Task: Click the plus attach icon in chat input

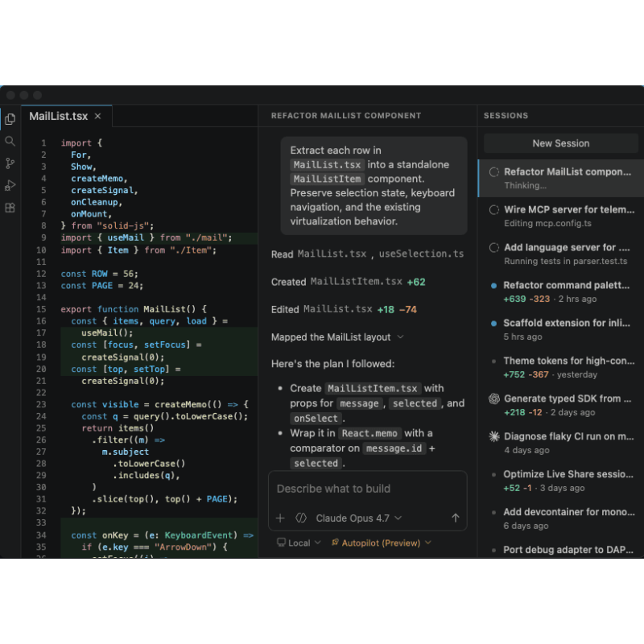Action: pos(280,518)
